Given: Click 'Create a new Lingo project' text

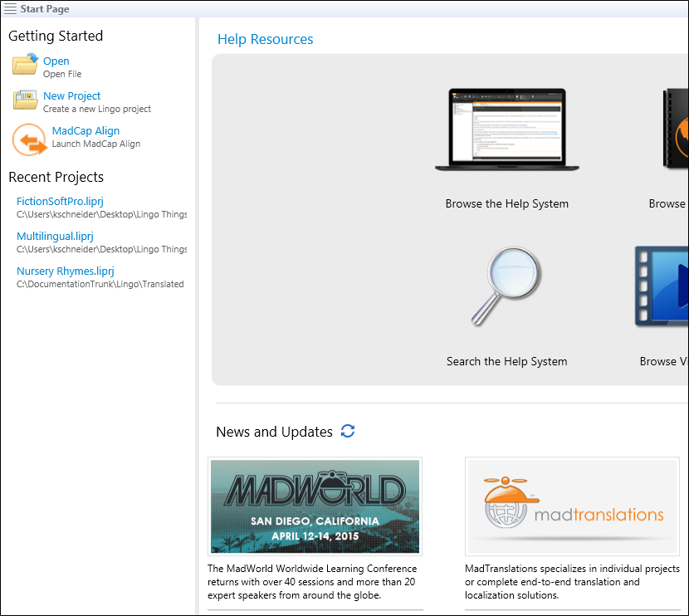Looking at the screenshot, I should (97, 109).
